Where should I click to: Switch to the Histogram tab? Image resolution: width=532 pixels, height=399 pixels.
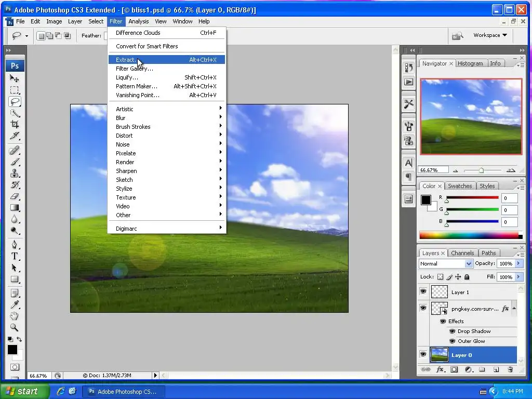(470, 63)
